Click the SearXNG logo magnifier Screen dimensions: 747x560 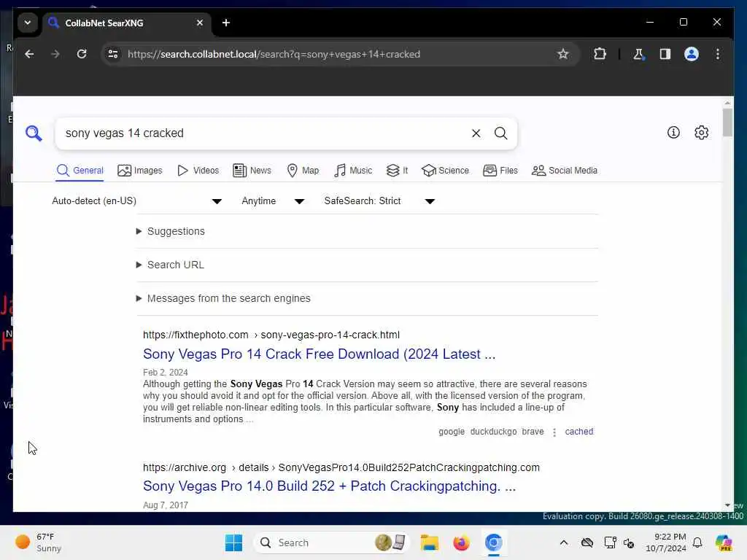(34, 133)
